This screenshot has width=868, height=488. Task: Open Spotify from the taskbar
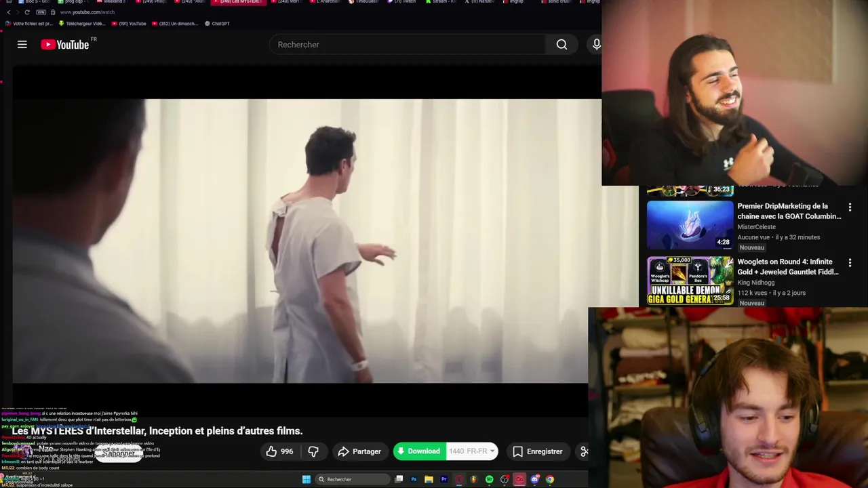[489, 479]
